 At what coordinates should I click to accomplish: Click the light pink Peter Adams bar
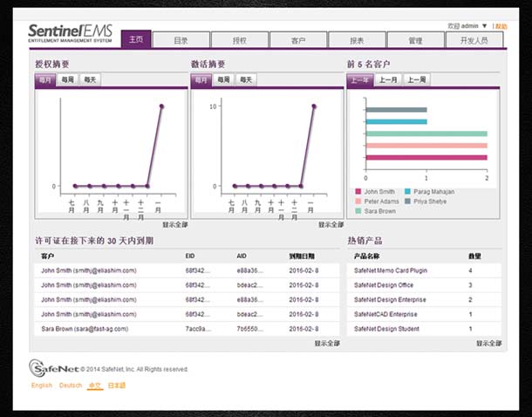[426, 146]
